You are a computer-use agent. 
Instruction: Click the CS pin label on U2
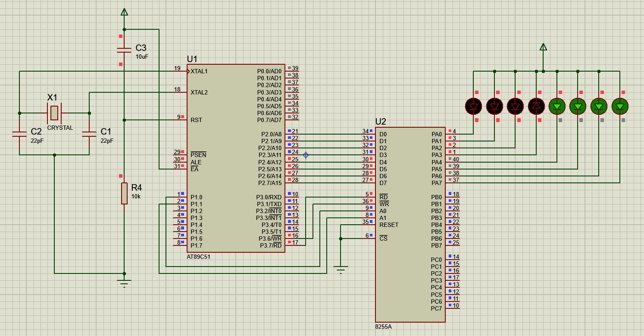pos(383,239)
